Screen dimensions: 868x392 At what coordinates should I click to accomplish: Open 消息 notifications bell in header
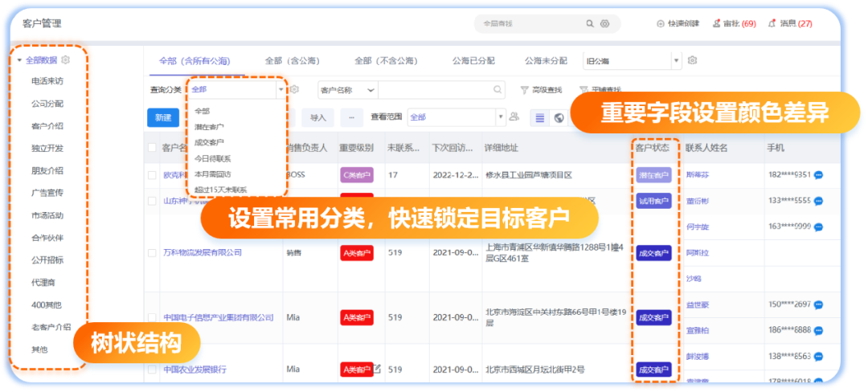[772, 24]
